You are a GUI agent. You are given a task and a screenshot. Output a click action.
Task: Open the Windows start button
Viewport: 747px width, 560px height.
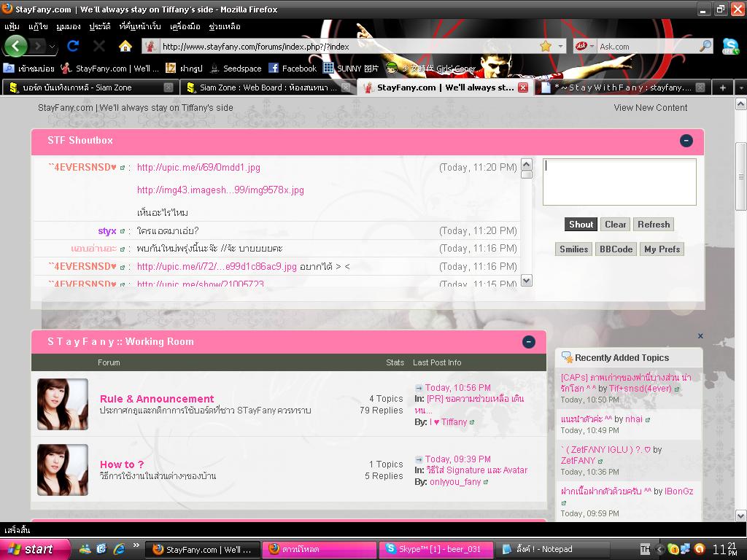coord(34,549)
